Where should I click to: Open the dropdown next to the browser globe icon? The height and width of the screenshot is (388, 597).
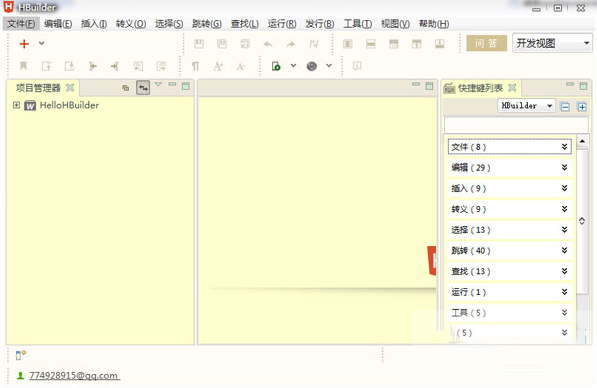tap(329, 65)
